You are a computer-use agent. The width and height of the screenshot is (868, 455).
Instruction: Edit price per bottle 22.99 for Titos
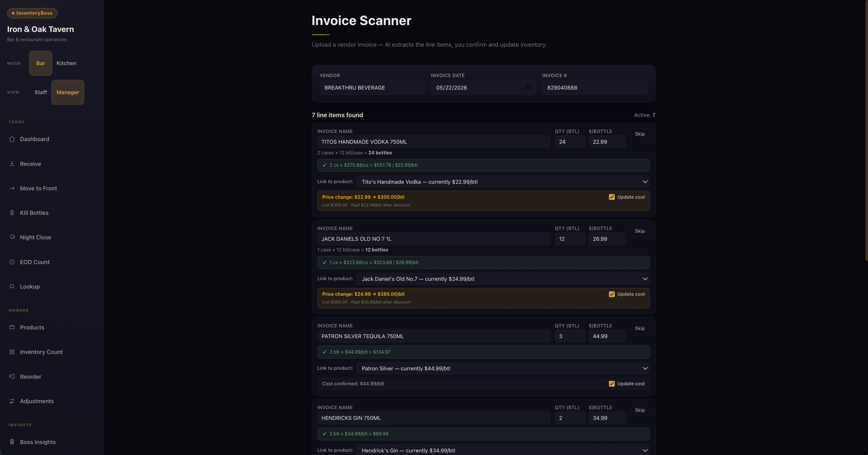click(607, 142)
